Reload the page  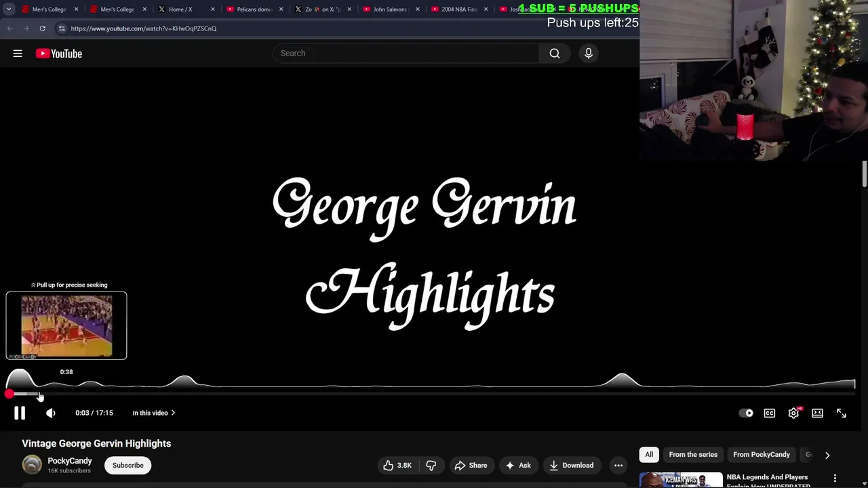[x=42, y=28]
